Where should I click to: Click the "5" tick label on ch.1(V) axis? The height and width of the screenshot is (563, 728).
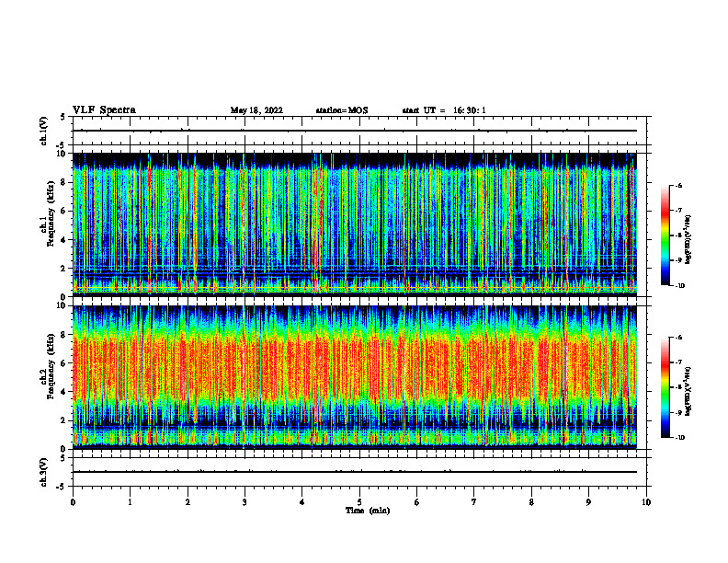point(63,117)
